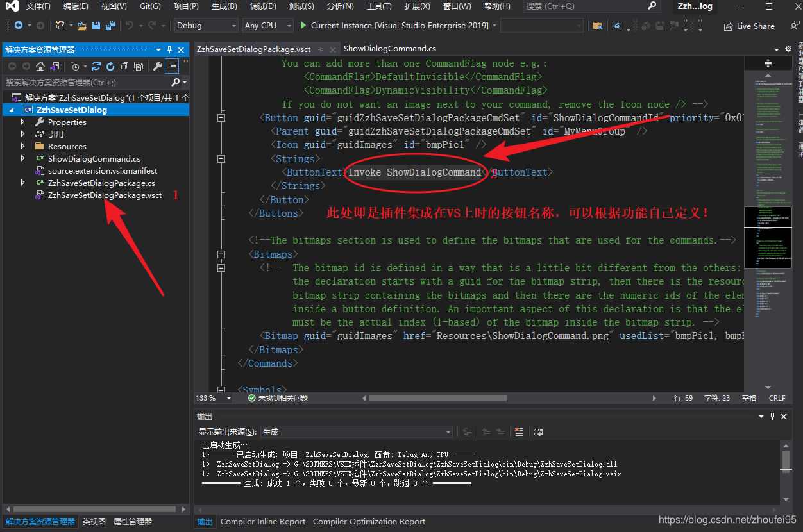This screenshot has width=803, height=532.
Task: Open the 调试(D) menu
Action: (263, 6)
